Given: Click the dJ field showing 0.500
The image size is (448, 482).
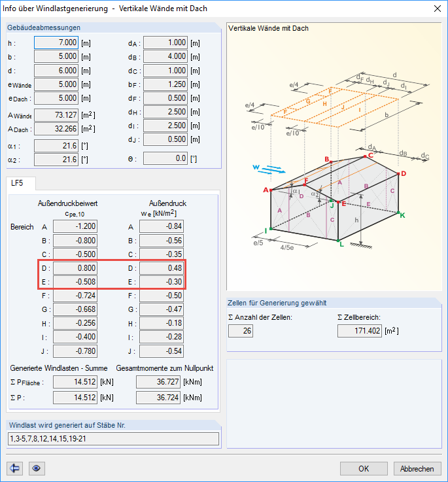Looking at the screenshot, I should point(165,139).
